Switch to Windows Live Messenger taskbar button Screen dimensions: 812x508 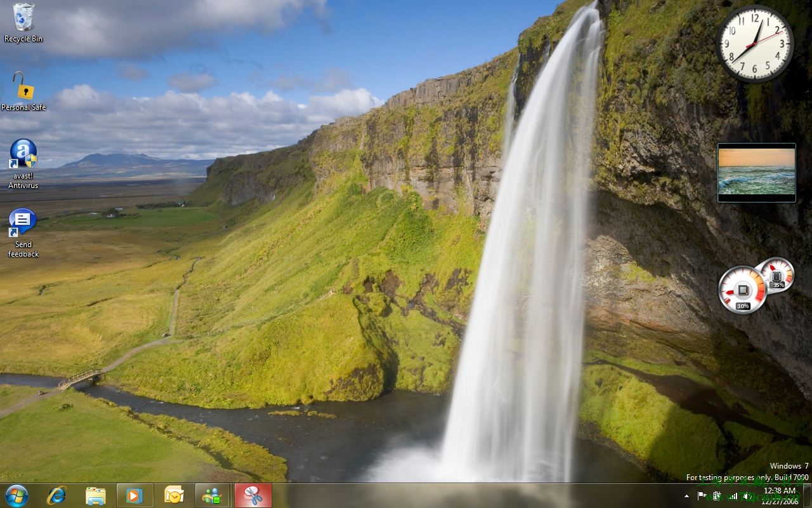click(213, 495)
